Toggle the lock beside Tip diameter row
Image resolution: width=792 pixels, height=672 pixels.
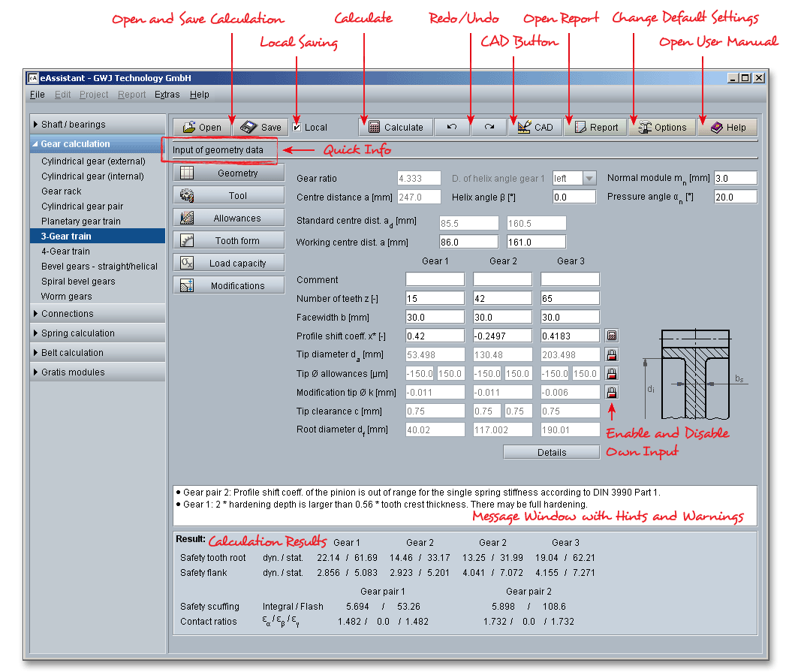click(x=612, y=354)
